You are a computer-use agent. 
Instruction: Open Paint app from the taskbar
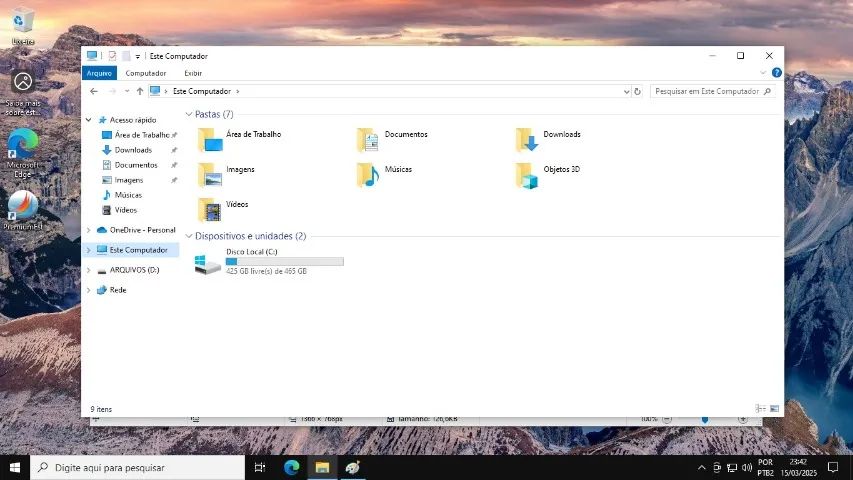pyautogui.click(x=353, y=467)
